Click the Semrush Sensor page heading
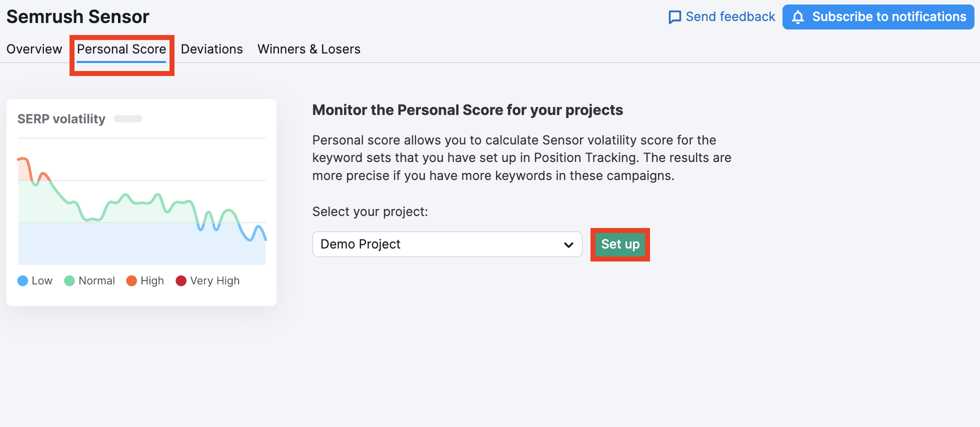The width and height of the screenshot is (980, 427). click(78, 17)
